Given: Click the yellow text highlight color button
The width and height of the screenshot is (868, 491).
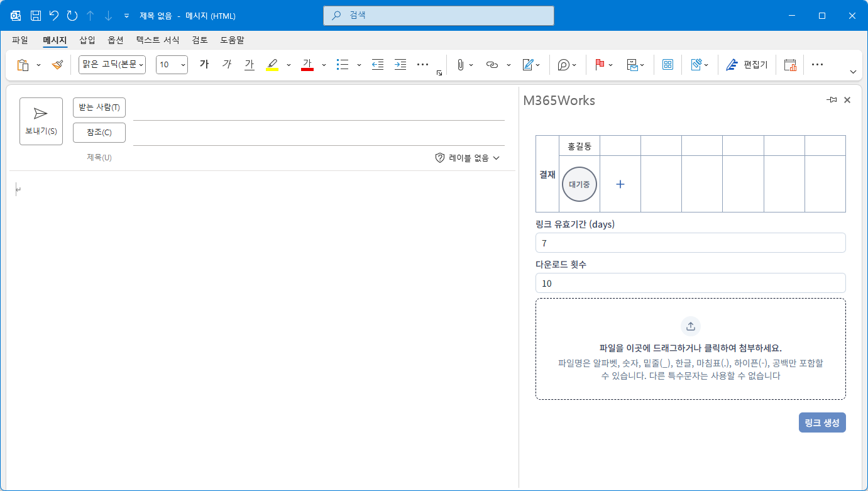Looking at the screenshot, I should [272, 65].
